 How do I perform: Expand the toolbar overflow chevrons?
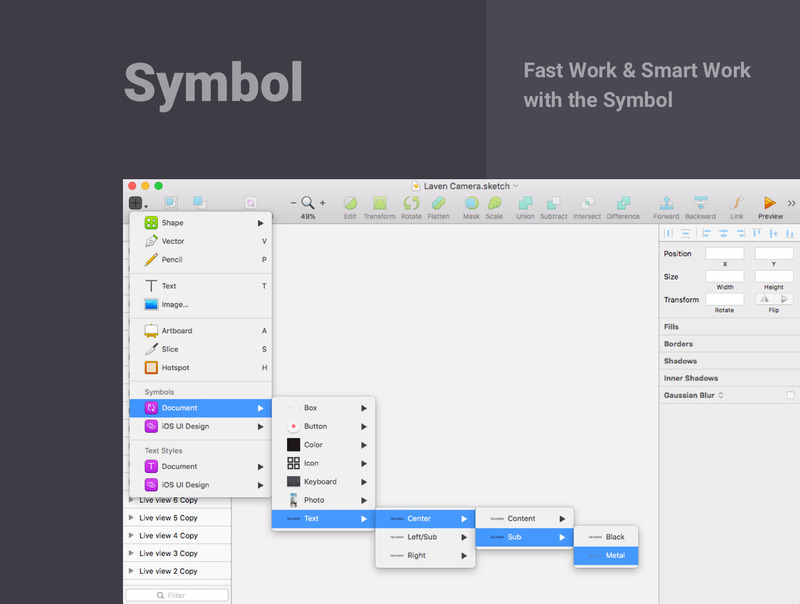[x=791, y=203]
